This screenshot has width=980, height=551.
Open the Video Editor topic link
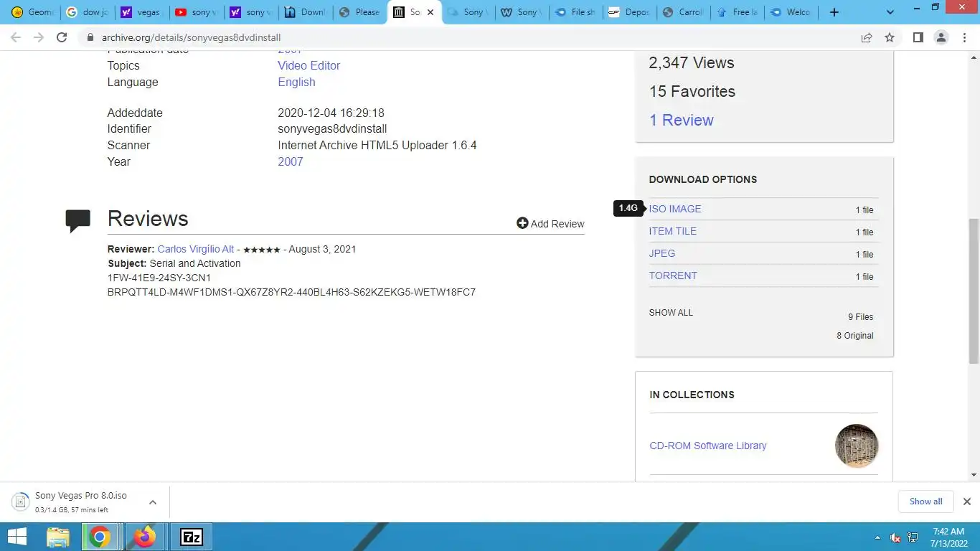point(308,65)
